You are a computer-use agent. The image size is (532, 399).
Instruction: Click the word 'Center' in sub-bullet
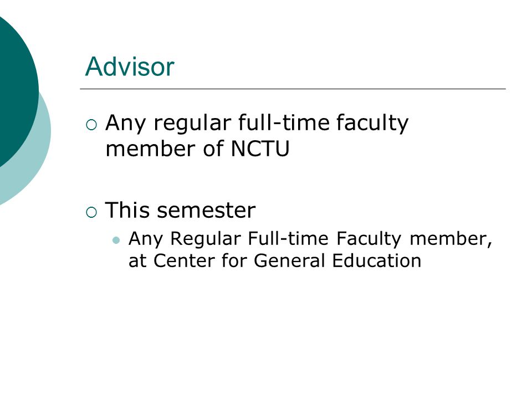tap(184, 260)
